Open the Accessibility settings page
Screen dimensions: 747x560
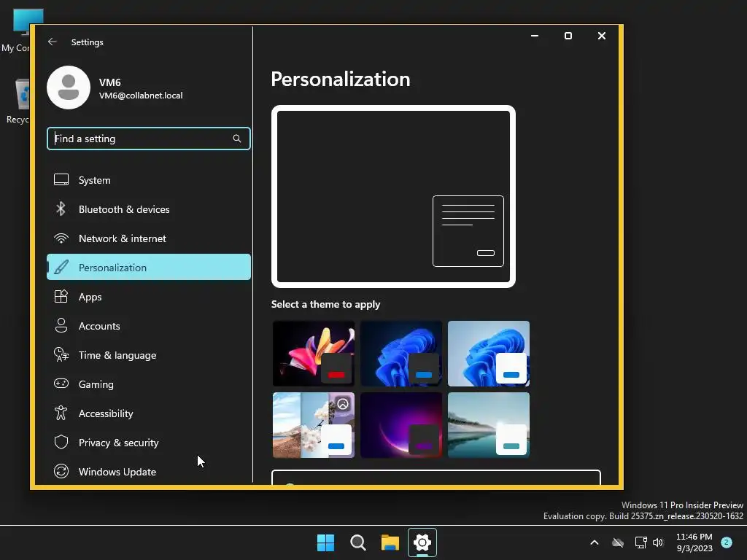(x=149, y=413)
